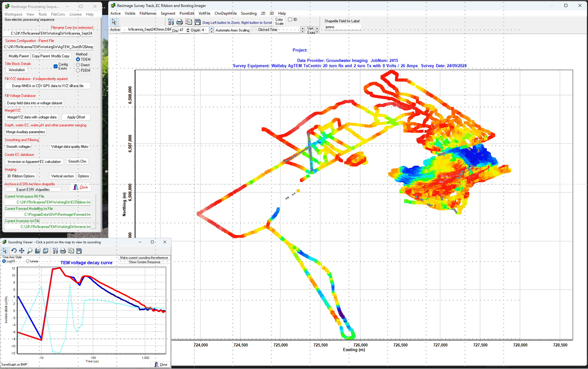Viewport: 588px width, 369px height.
Task: Step Clicked Time down with its arrow
Action: click(302, 32)
